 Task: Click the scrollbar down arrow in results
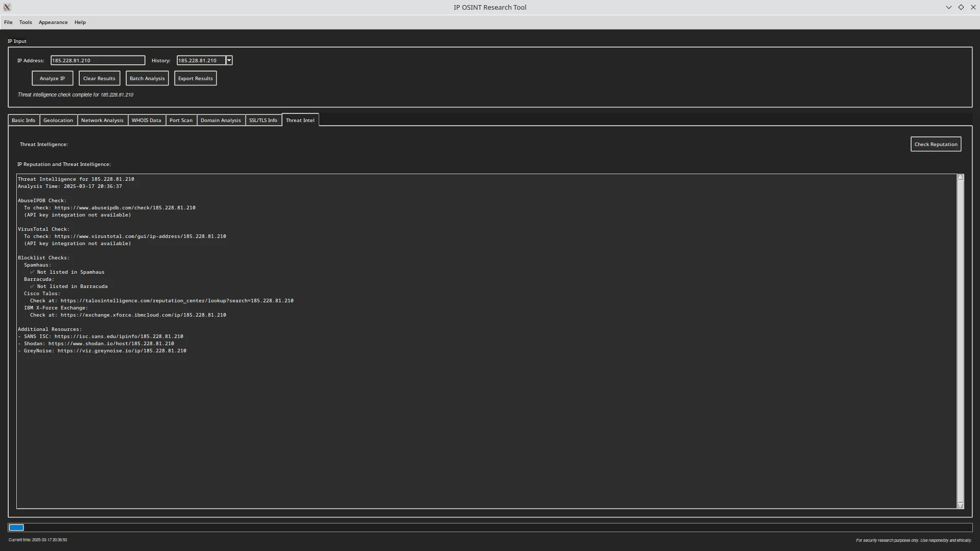(x=961, y=506)
